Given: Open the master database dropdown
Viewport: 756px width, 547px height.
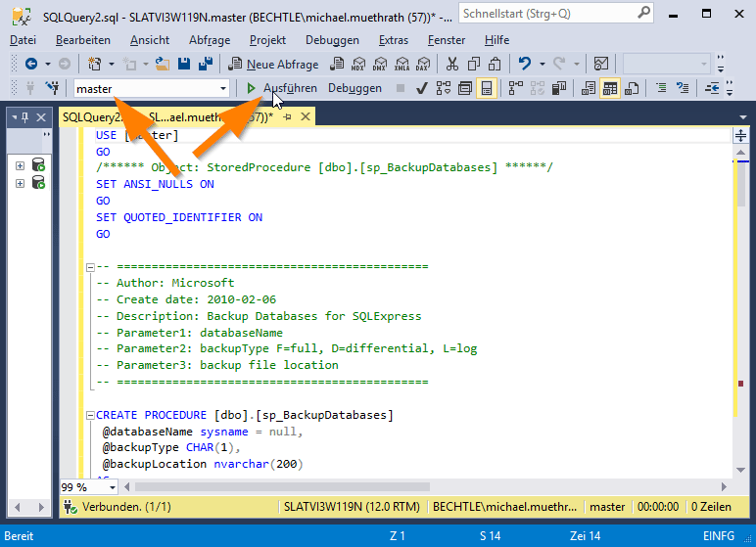Looking at the screenshot, I should coord(223,89).
